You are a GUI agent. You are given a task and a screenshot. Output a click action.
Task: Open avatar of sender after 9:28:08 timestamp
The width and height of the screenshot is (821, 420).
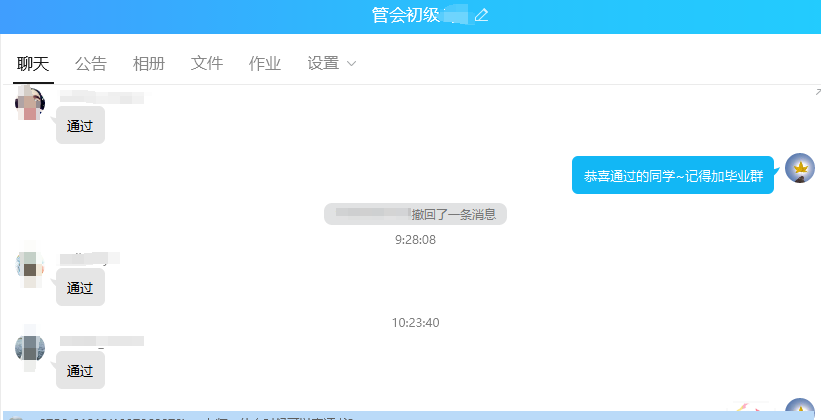click(31, 265)
